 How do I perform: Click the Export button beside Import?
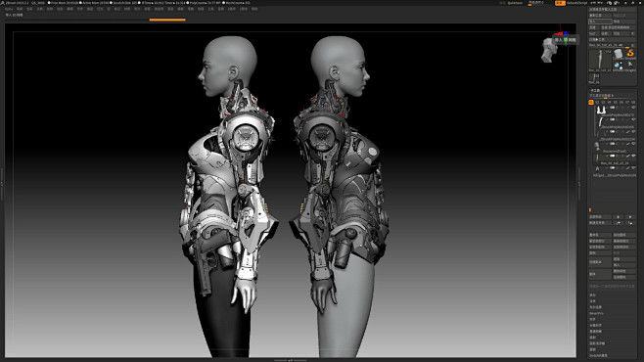(x=624, y=22)
